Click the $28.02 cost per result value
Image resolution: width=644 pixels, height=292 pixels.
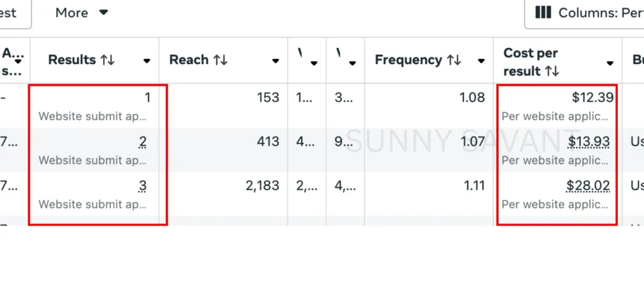(588, 185)
